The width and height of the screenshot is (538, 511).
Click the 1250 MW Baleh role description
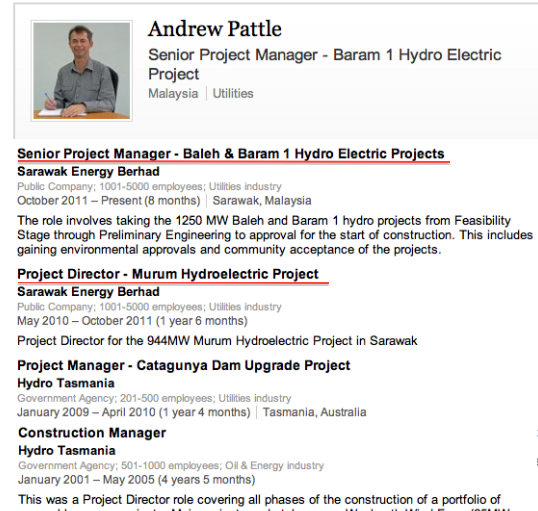coord(275,235)
